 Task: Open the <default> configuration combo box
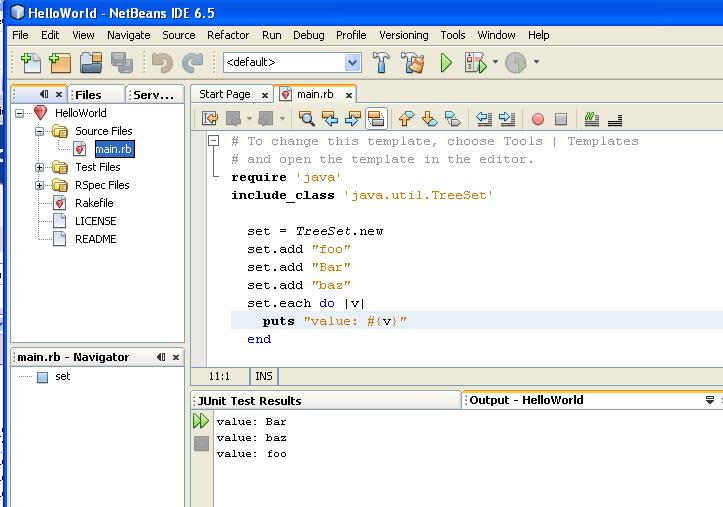(x=292, y=62)
